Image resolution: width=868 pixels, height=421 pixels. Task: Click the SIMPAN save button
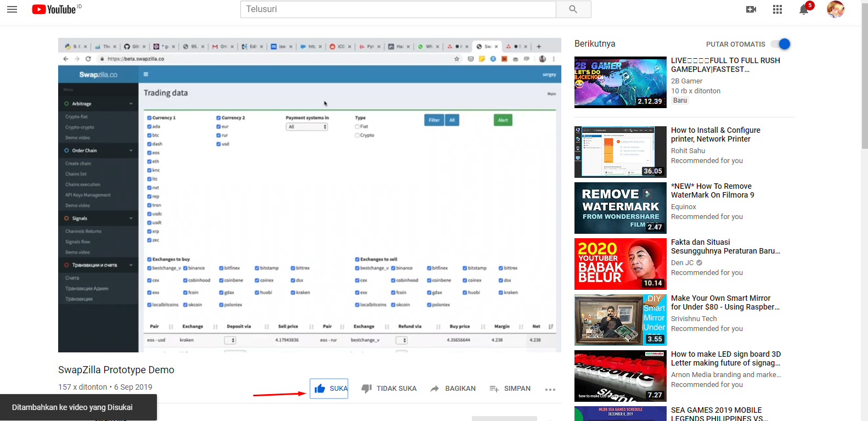point(510,389)
